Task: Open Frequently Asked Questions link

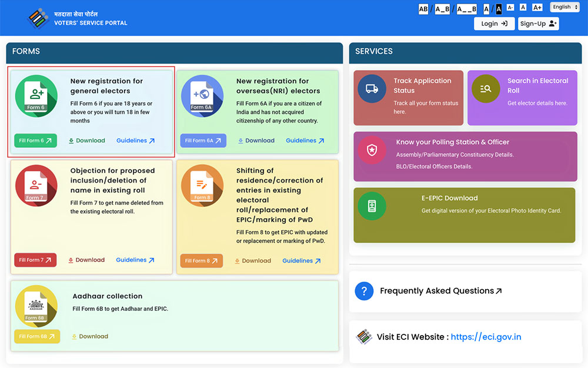Action: pos(441,291)
